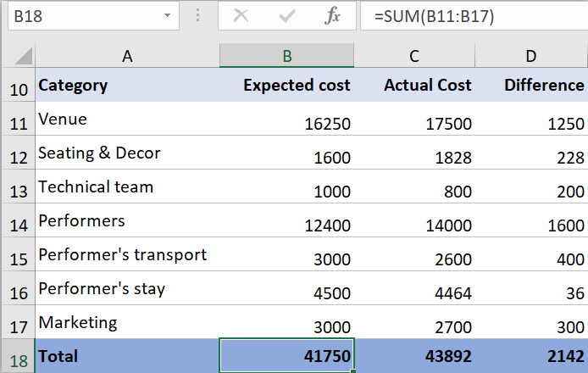
Task: Click the formula bar resize dots handle
Action: [197, 15]
